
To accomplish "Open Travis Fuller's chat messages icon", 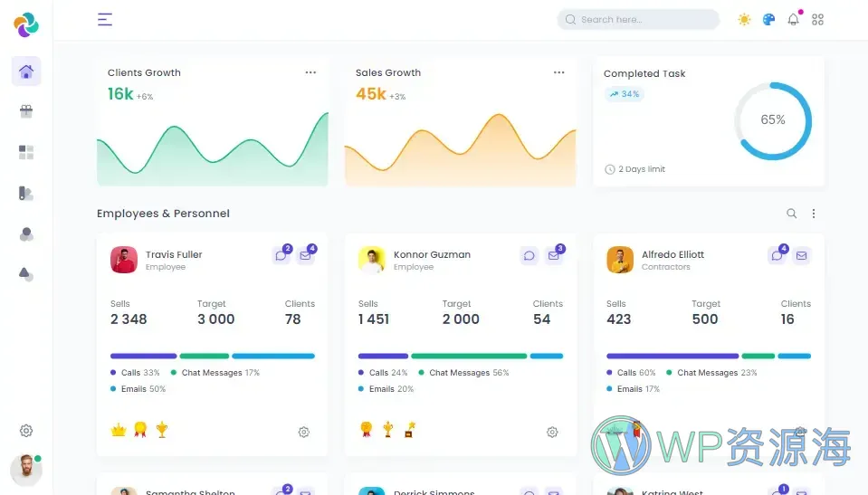I will [x=281, y=256].
